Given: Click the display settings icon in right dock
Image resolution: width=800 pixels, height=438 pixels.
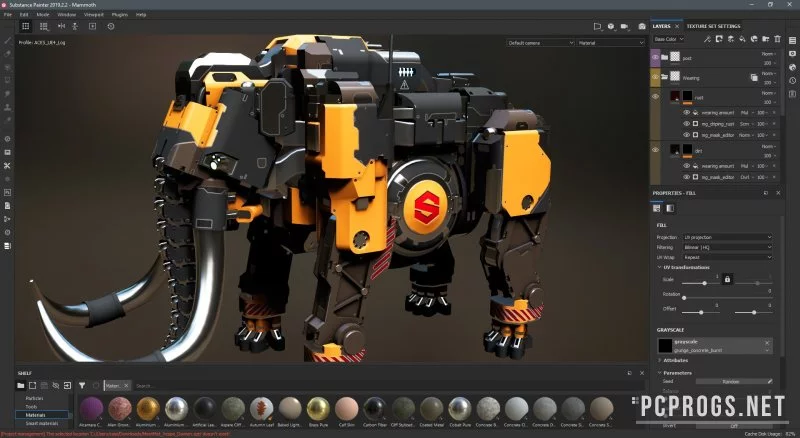Looking at the screenshot, I should click(792, 54).
